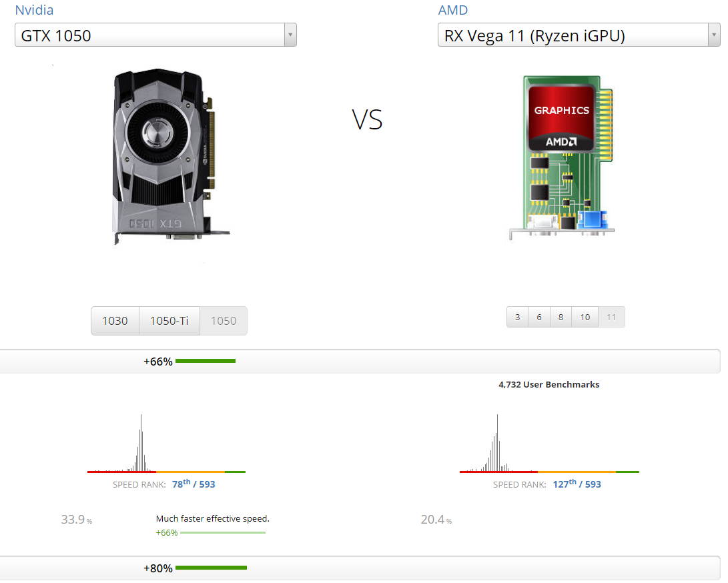Click the GTX 1050 graphics card image
This screenshot has width=728, height=583.
point(170,157)
